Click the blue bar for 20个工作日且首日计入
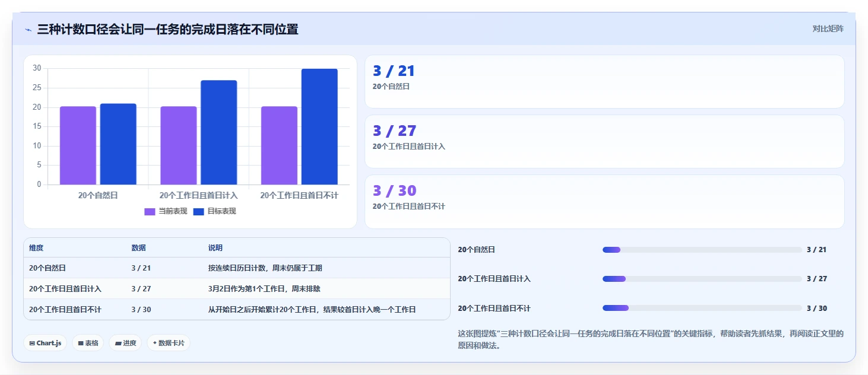This screenshot has height=375, width=868. click(x=218, y=132)
